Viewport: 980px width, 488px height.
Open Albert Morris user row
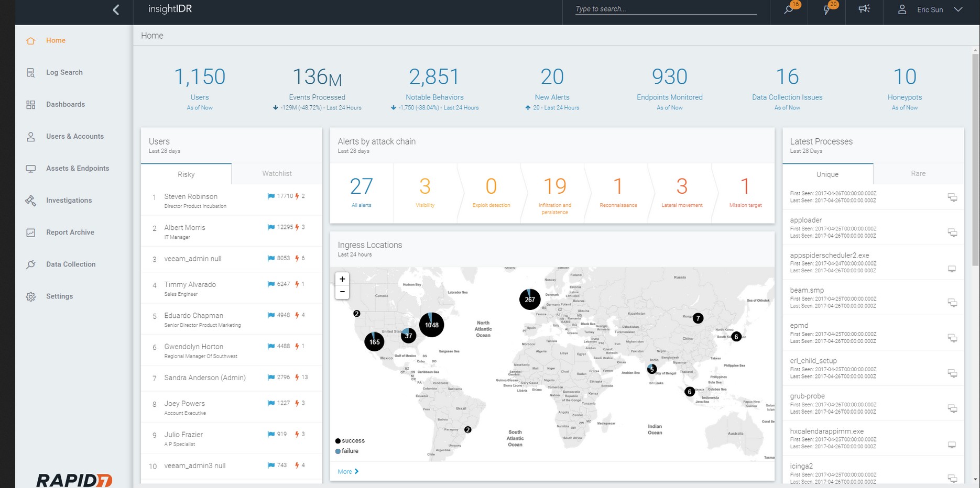tap(231, 231)
